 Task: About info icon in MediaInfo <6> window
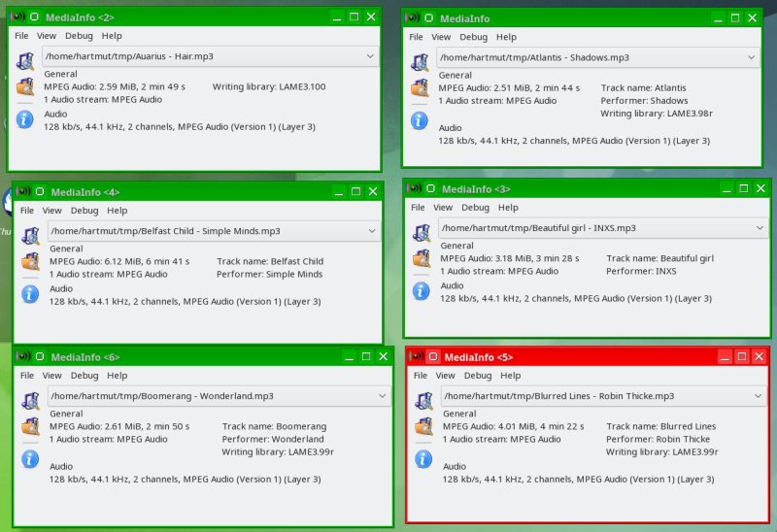(30, 459)
